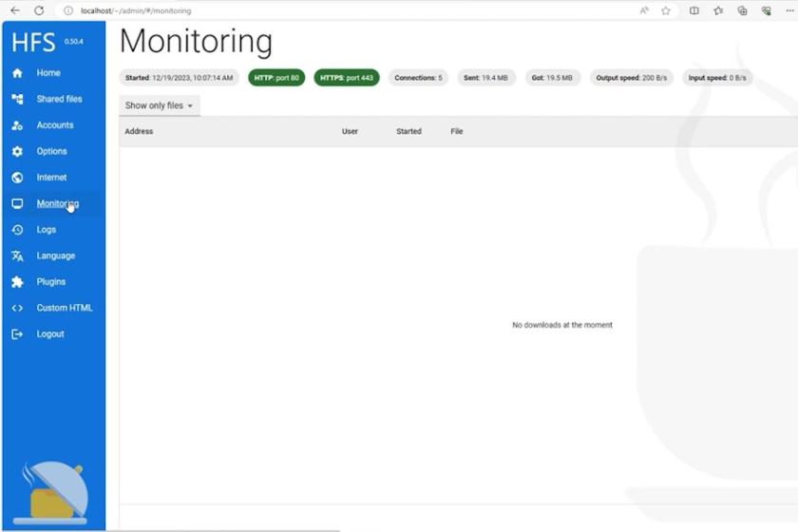
Task: Open the Plugins page
Action: tap(51, 282)
